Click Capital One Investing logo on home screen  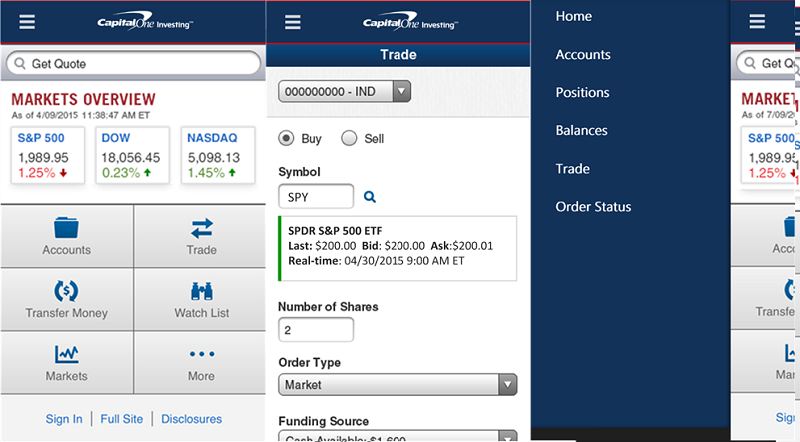(145, 22)
